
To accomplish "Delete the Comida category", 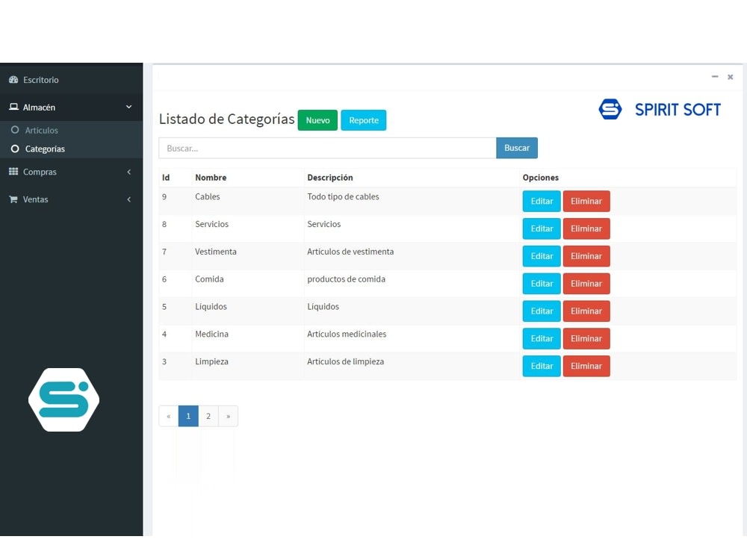I will tap(586, 283).
